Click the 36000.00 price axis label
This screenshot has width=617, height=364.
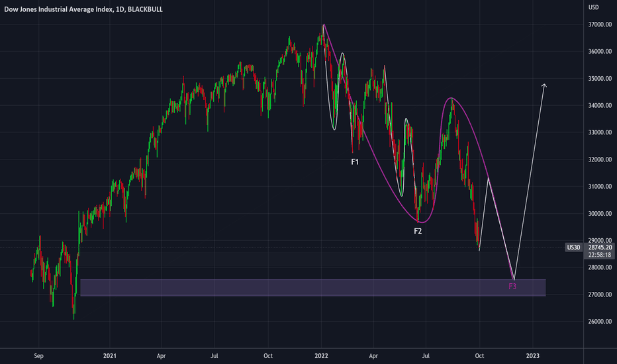coord(600,52)
